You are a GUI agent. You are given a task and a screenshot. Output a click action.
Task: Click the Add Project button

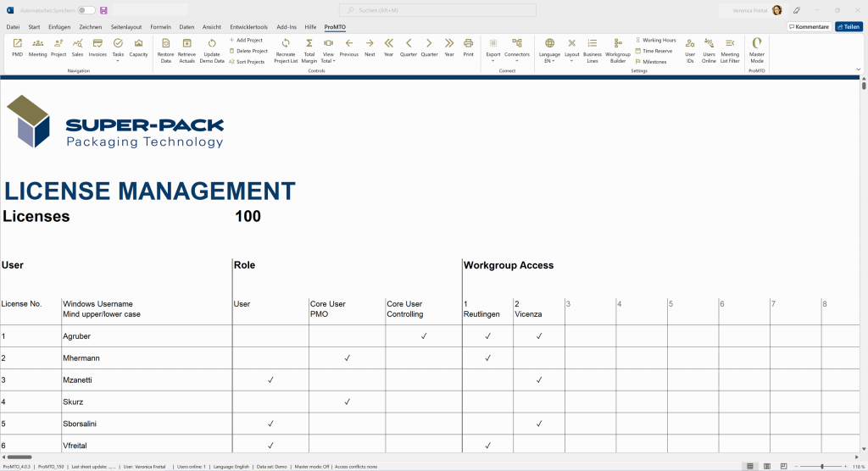pos(246,40)
